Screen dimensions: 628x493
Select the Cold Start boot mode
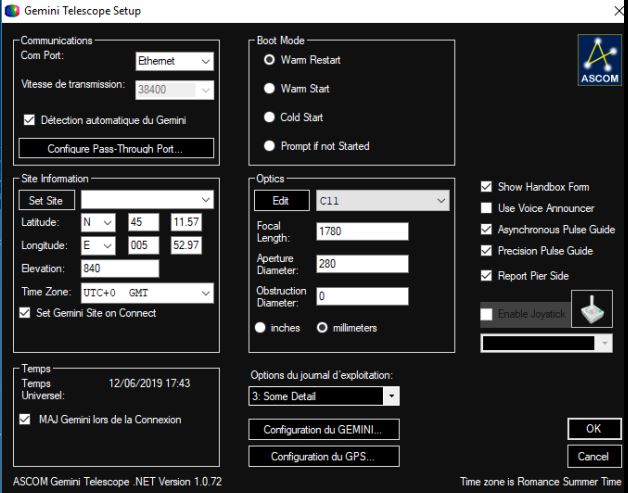(268, 117)
